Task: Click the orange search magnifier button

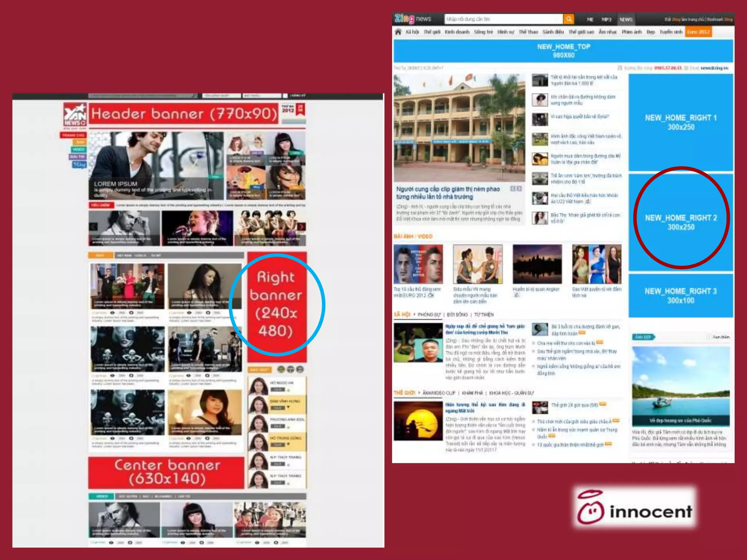Action: [568, 19]
